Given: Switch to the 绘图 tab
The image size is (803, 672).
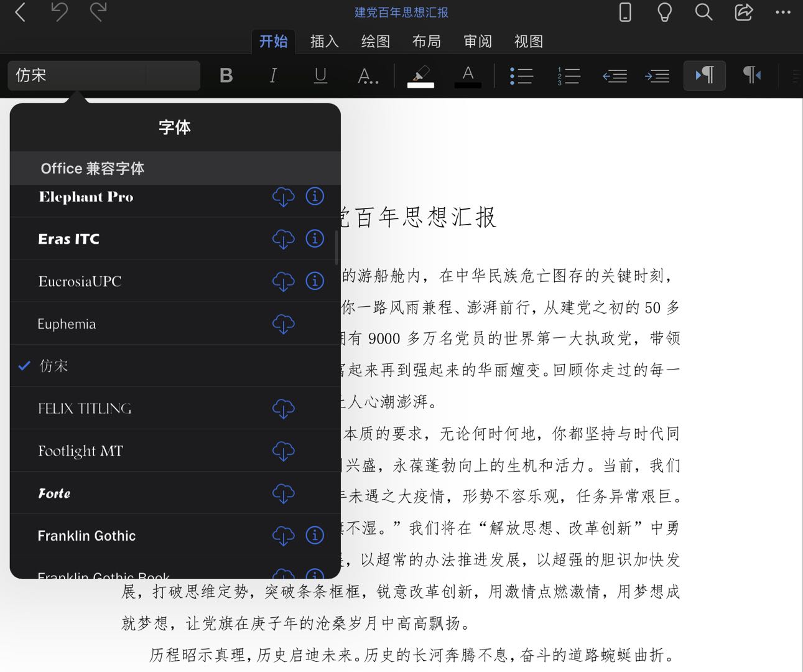Looking at the screenshot, I should coord(376,41).
